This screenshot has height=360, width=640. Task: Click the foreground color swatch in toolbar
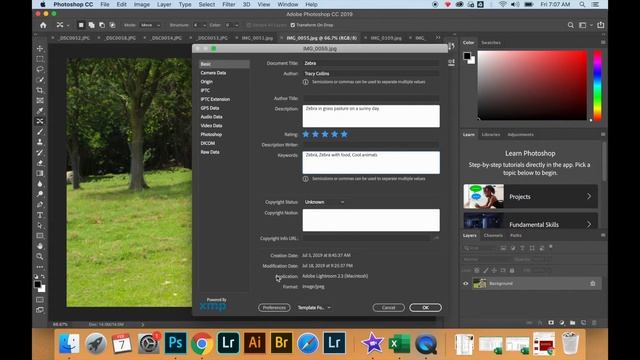[x=38, y=284]
